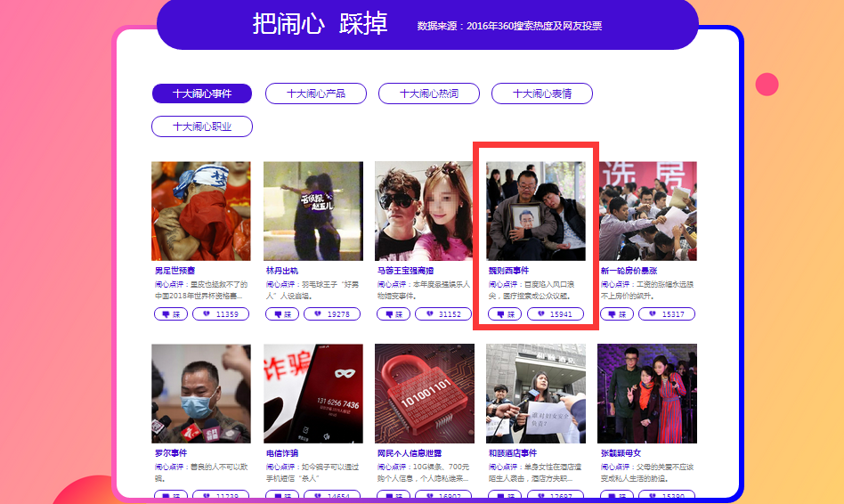Click the broken-heart count 15941

click(x=556, y=314)
